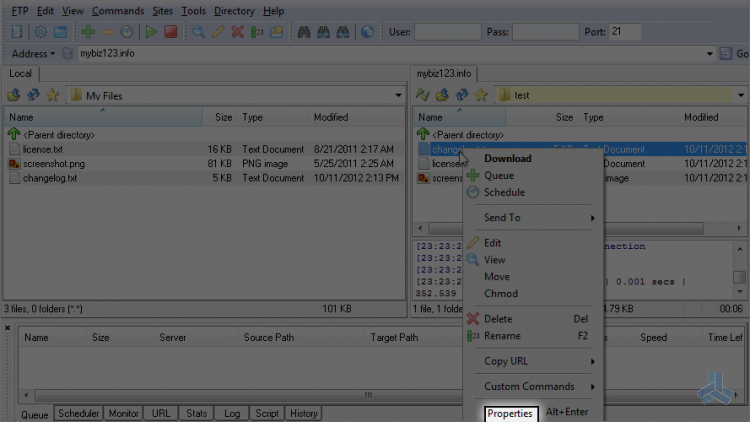Select Properties in the context menu
Screen dimensions: 750x422
510,413
